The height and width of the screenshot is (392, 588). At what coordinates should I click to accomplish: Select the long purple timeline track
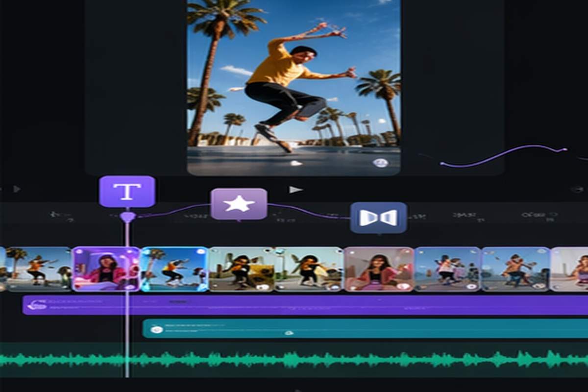(x=305, y=305)
